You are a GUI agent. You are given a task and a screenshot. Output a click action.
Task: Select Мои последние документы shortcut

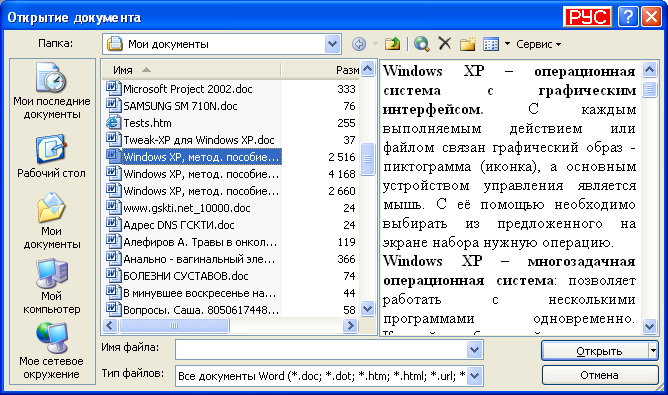(x=52, y=91)
